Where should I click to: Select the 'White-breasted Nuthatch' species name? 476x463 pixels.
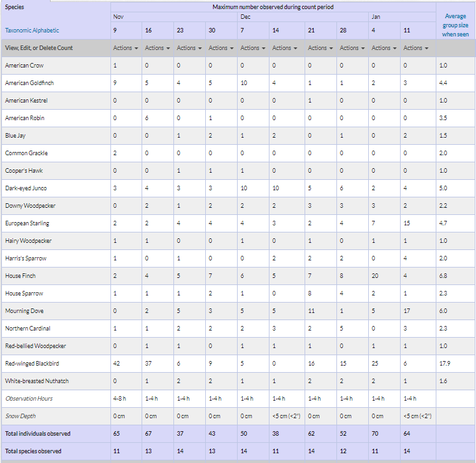coord(37,381)
